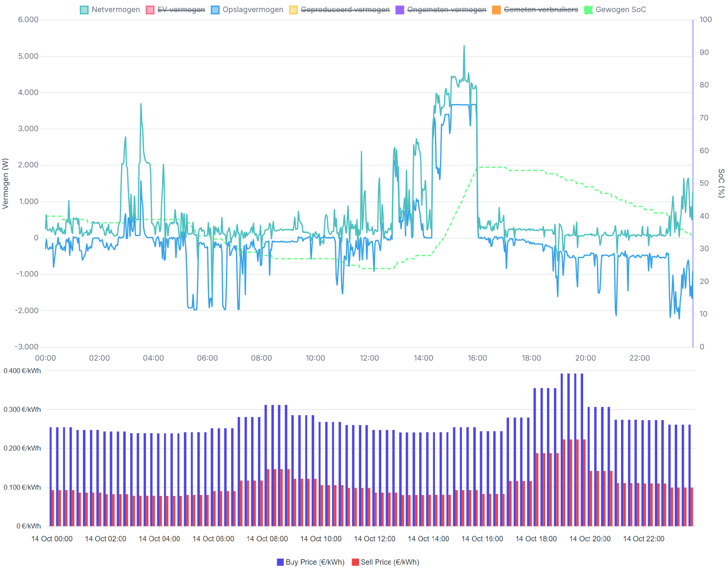Click the teal Netvermogen color swatch

[84, 10]
